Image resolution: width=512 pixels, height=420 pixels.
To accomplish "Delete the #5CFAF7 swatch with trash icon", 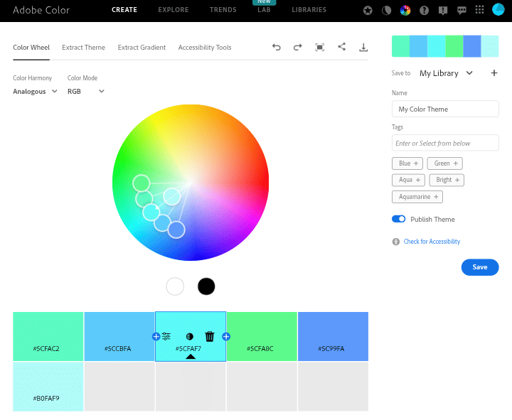I will (210, 336).
